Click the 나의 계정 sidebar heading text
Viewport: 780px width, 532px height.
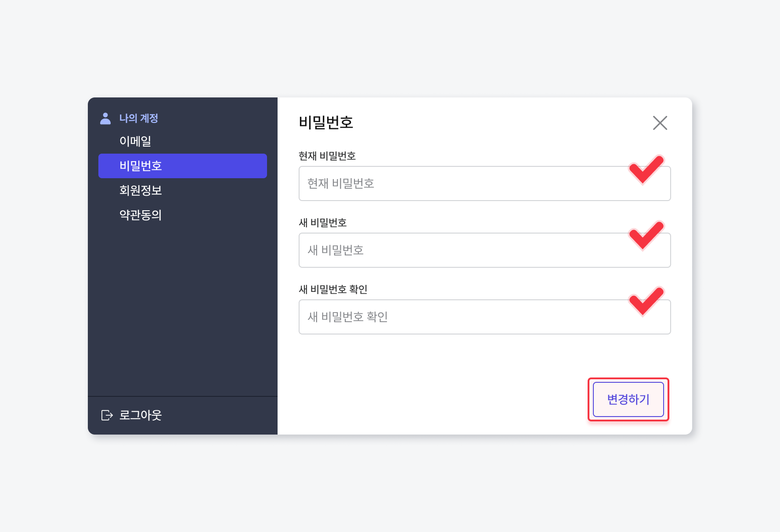[x=138, y=119]
